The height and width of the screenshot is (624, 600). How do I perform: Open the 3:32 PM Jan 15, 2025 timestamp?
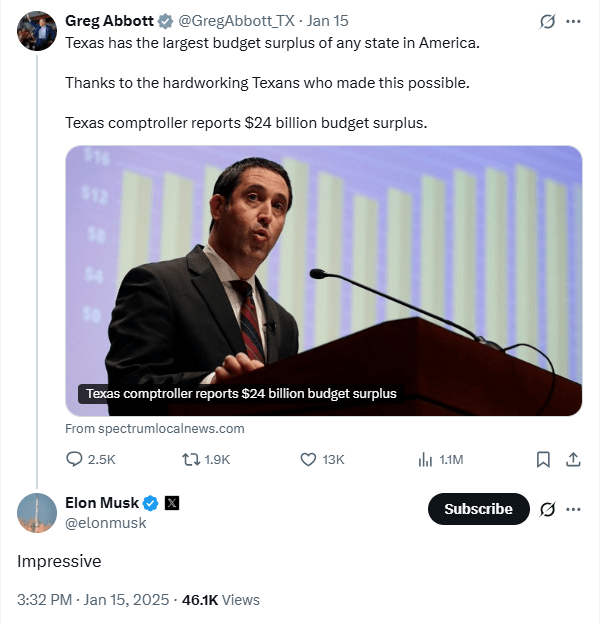pos(92,600)
